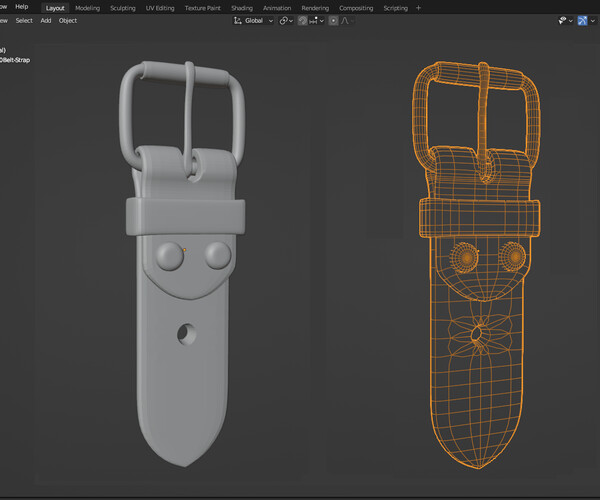Switch to the Layout workspace tab
Image resolution: width=600 pixels, height=500 pixels.
click(55, 8)
